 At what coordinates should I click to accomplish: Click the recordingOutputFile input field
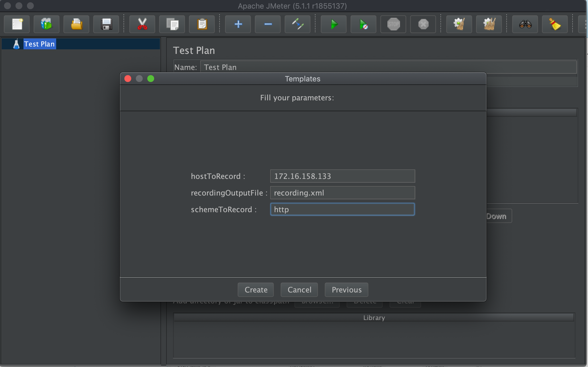click(342, 193)
